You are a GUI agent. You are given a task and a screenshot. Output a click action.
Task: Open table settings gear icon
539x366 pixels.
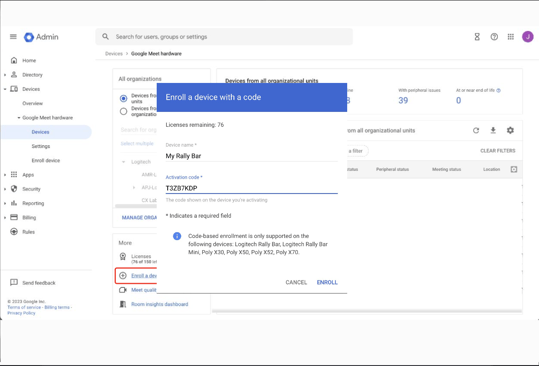510,130
